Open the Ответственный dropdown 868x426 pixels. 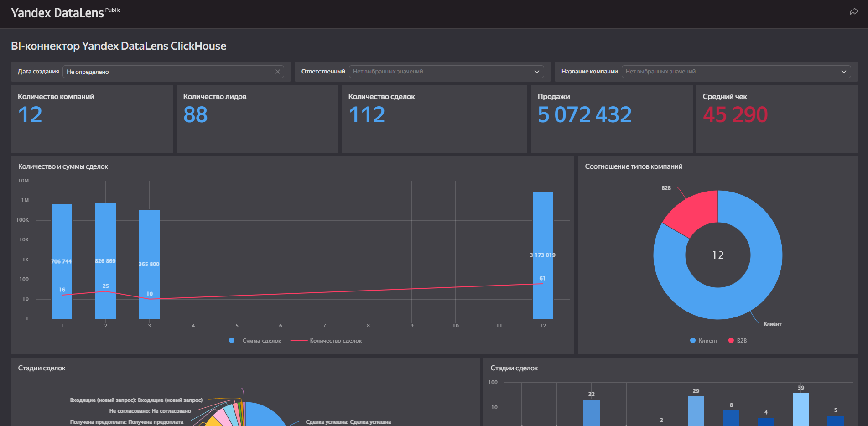[446, 72]
